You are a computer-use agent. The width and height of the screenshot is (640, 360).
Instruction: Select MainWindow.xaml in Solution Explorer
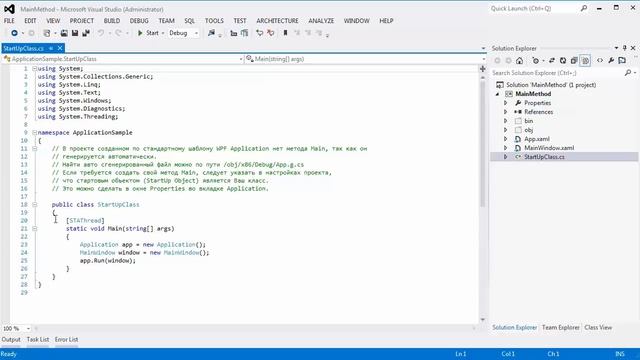click(549, 148)
